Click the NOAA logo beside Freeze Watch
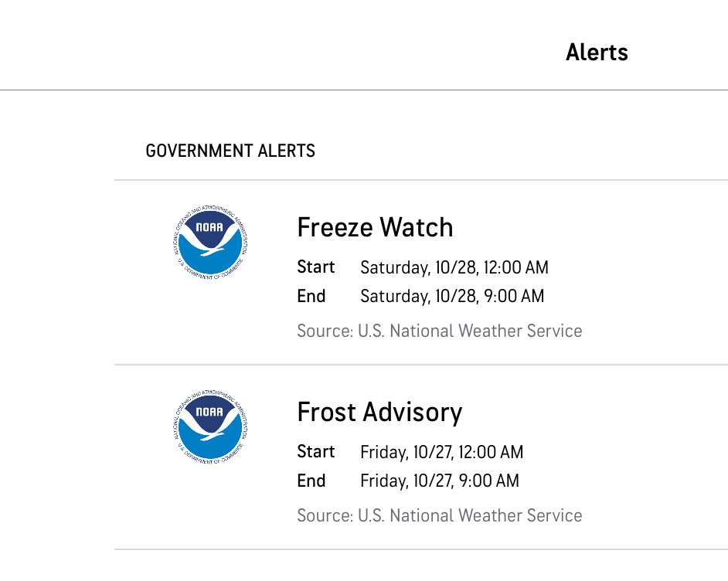Viewport: 728px width, 581px height. coord(210,241)
